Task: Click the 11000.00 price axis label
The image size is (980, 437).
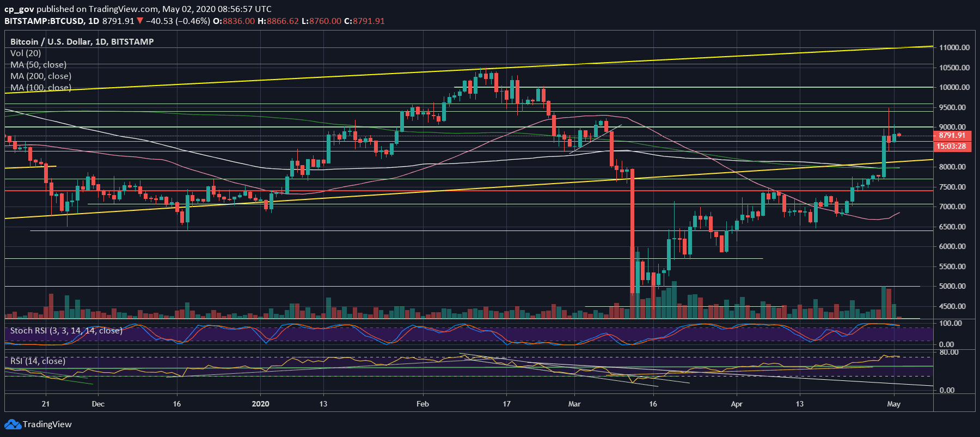Action: [954, 47]
